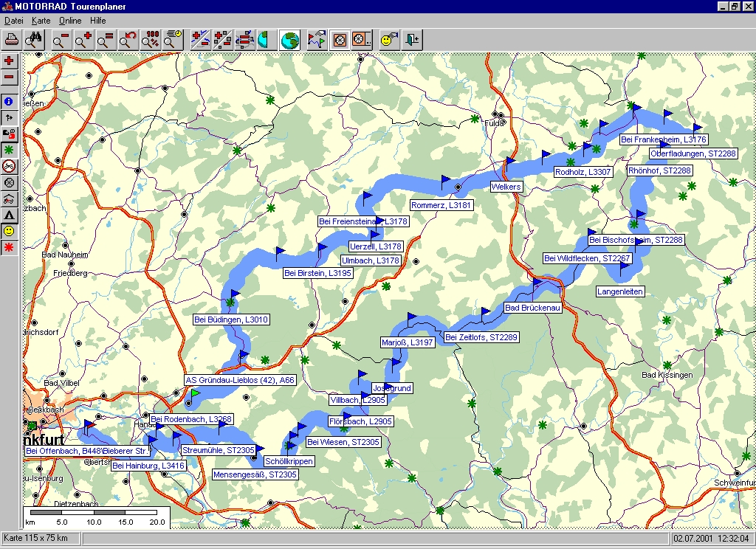This screenshot has width=756, height=549.
Task: Click the magnifier with red undo arrow
Action: coord(128,40)
